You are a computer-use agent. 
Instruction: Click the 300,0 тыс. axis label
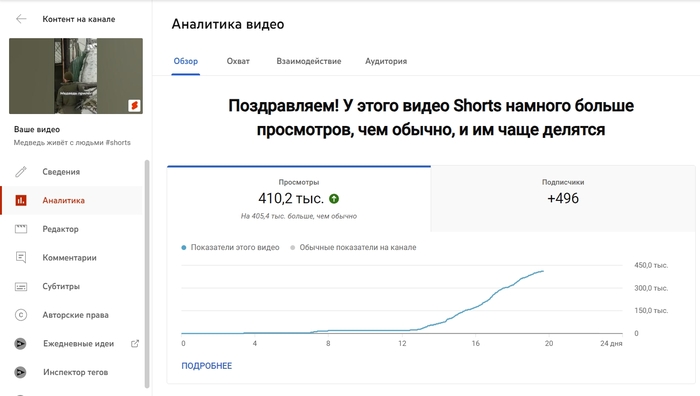[x=651, y=288]
